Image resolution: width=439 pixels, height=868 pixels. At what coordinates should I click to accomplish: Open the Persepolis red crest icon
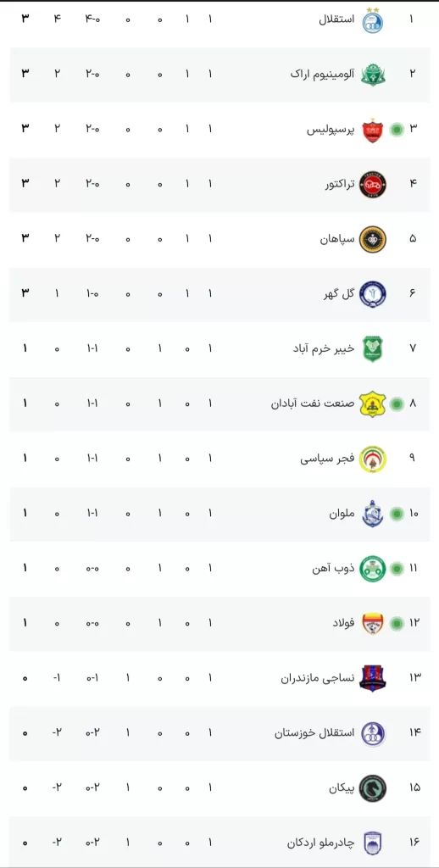pos(373,130)
